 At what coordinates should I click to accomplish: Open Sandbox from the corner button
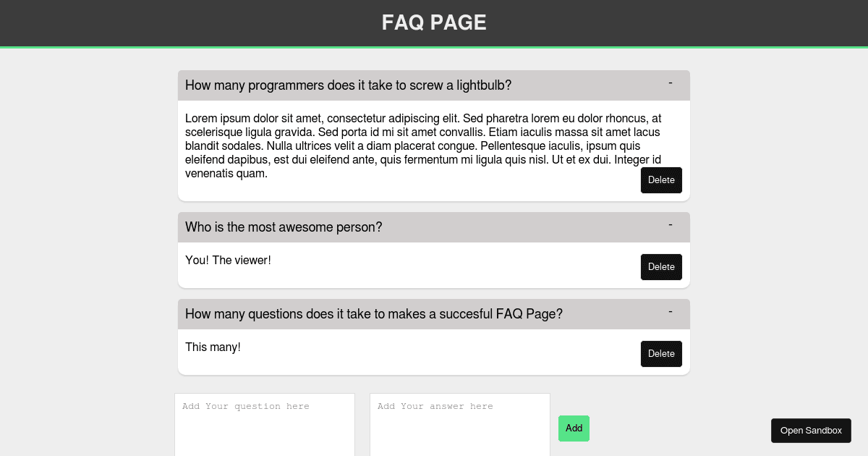pos(811,431)
